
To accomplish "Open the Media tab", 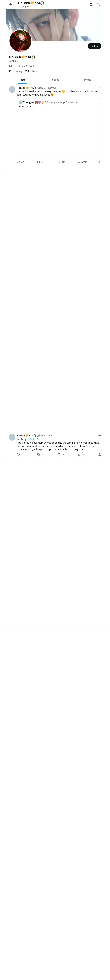I will click(x=88, y=80).
